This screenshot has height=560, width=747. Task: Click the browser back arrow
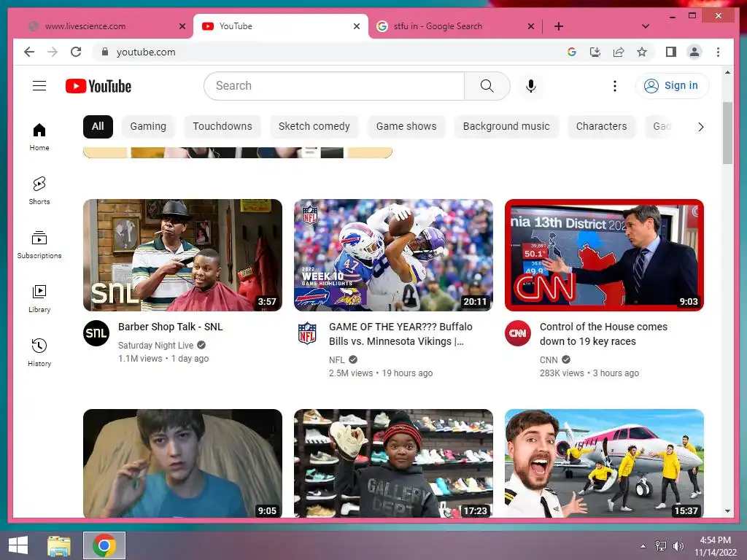[29, 52]
